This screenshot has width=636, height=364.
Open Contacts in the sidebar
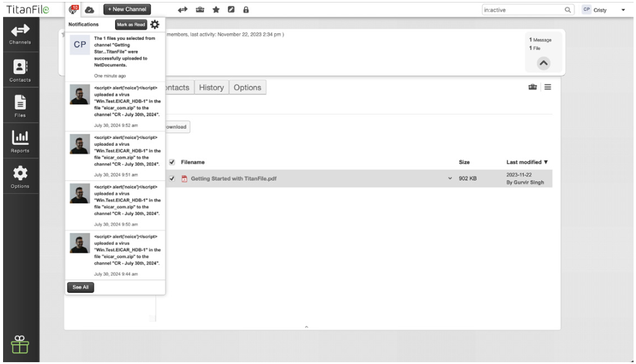[20, 70]
